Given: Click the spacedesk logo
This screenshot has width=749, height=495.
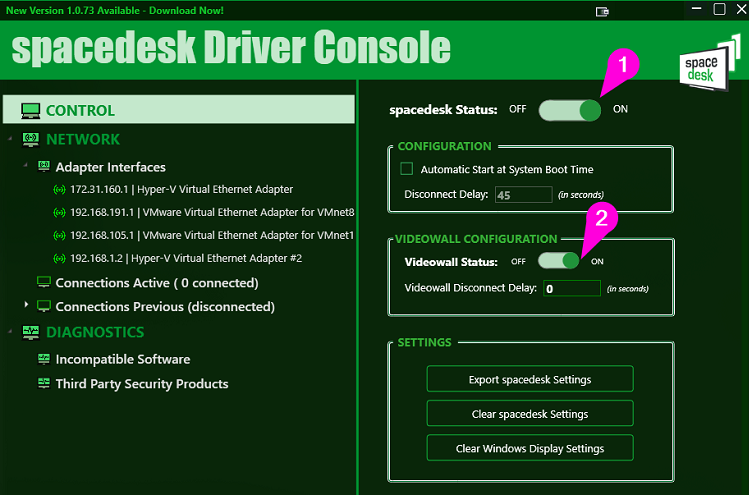Looking at the screenshot, I should 709,65.
